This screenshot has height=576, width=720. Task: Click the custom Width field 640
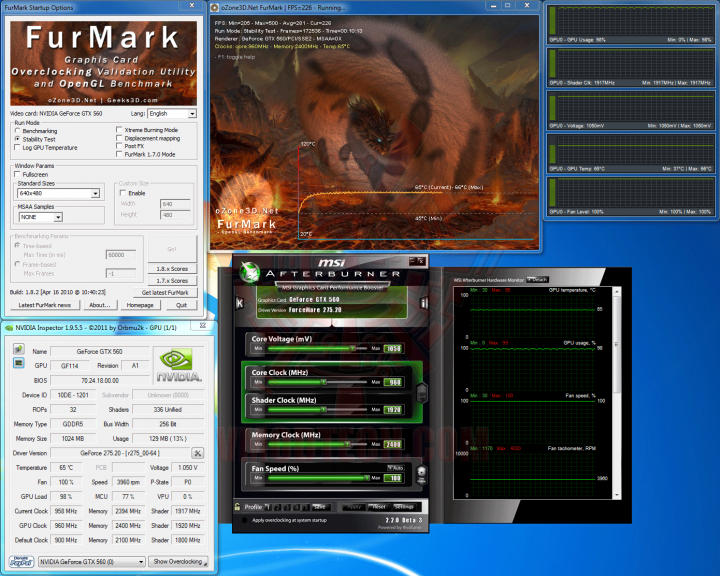pos(175,203)
